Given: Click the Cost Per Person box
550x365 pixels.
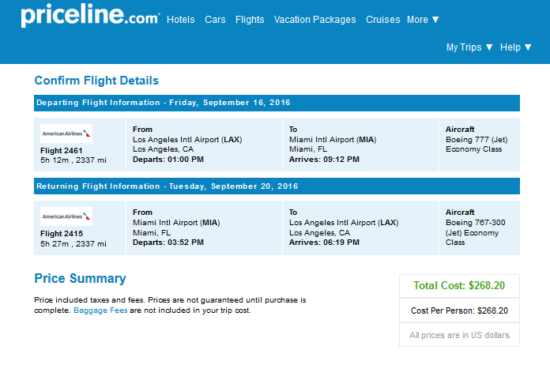Looking at the screenshot, I should pyautogui.click(x=459, y=311).
